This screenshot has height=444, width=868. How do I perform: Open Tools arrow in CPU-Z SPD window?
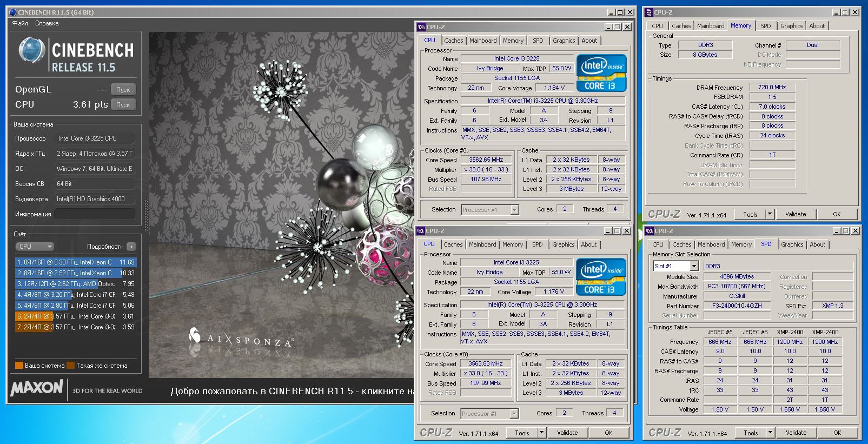[x=771, y=433]
